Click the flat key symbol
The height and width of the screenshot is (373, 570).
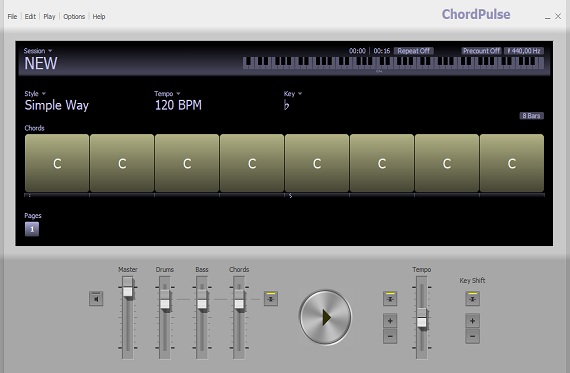(x=286, y=105)
